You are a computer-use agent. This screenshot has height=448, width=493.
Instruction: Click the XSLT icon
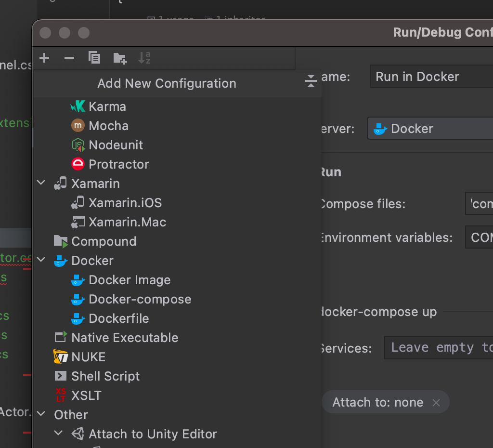(61, 395)
